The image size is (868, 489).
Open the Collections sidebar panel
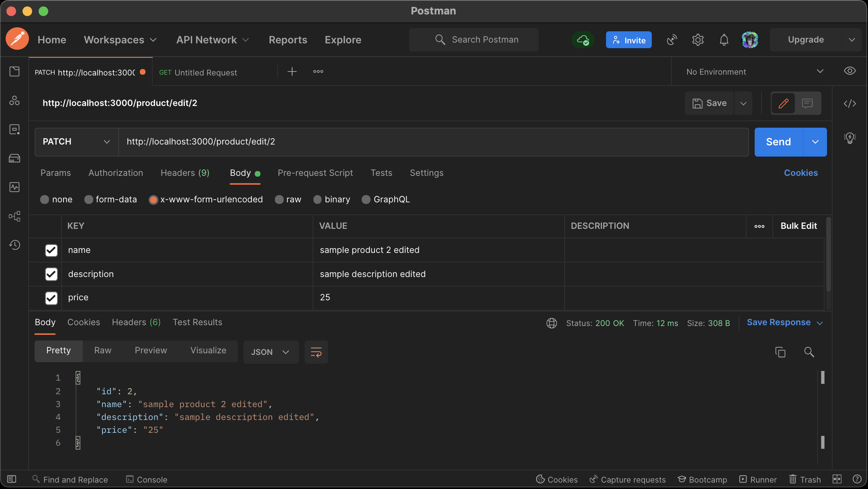click(x=15, y=71)
